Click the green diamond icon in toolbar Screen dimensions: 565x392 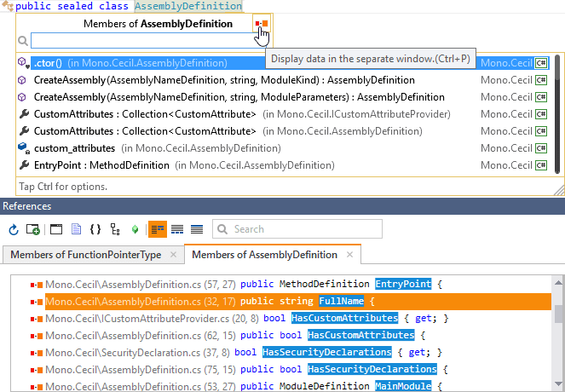(x=135, y=229)
